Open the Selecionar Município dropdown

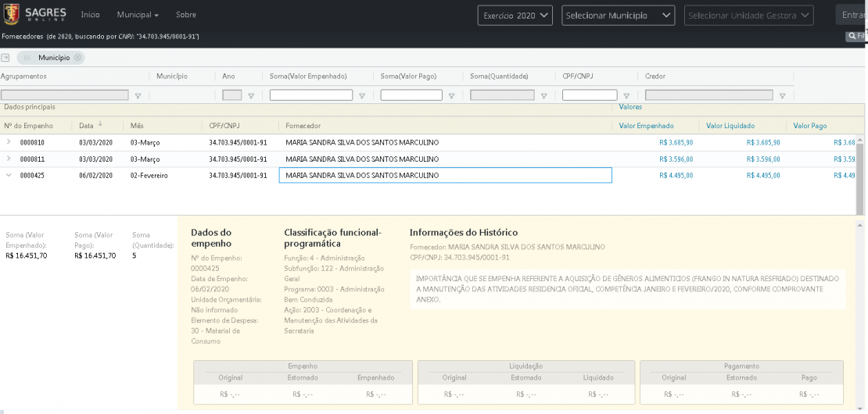click(x=619, y=16)
